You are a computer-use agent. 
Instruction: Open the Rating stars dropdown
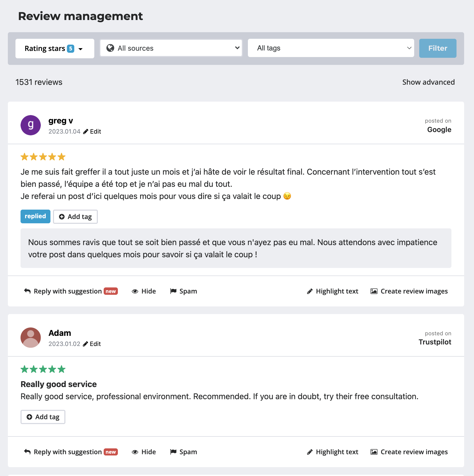point(54,48)
